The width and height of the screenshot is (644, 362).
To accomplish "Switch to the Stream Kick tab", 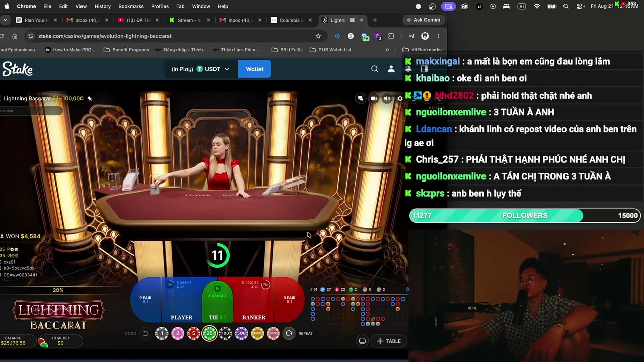I will click(x=189, y=20).
